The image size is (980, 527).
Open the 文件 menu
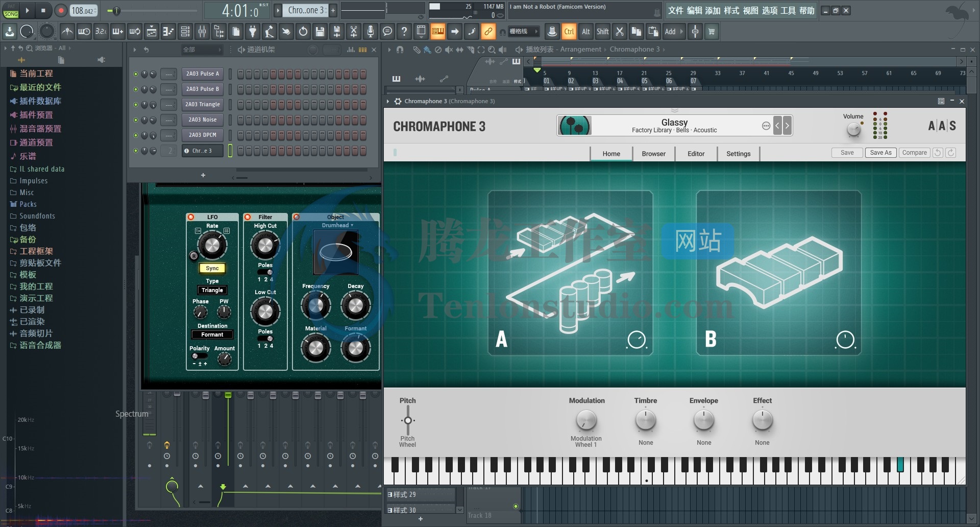[x=676, y=10]
